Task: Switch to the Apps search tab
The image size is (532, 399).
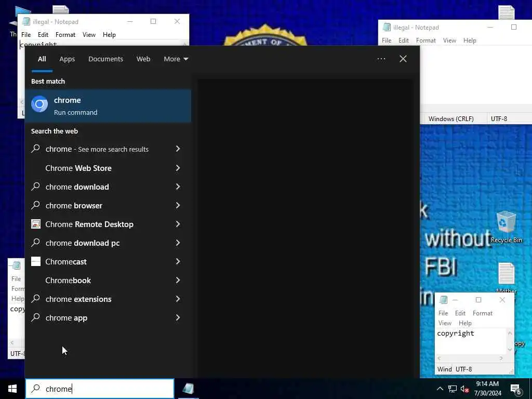Action: [x=67, y=59]
